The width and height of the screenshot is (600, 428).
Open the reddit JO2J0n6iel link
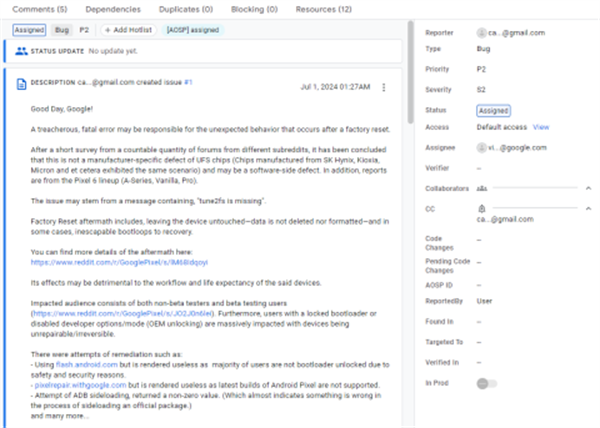122,314
